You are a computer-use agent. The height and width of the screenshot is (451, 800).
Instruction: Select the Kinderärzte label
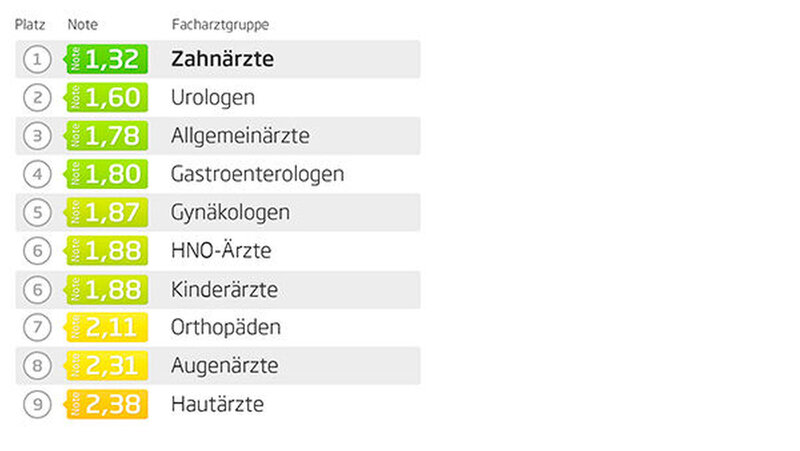(224, 290)
